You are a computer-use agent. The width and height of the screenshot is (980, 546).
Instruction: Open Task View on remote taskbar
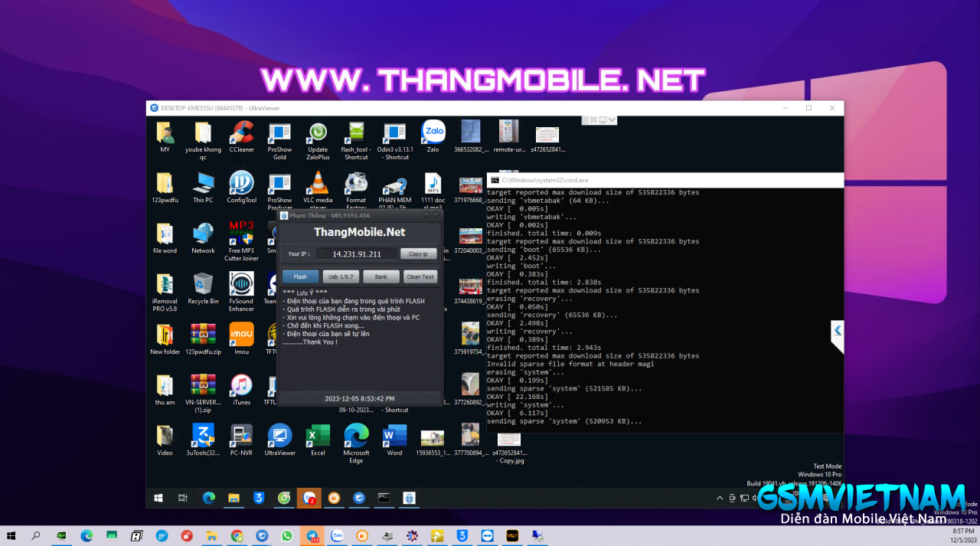(183, 498)
